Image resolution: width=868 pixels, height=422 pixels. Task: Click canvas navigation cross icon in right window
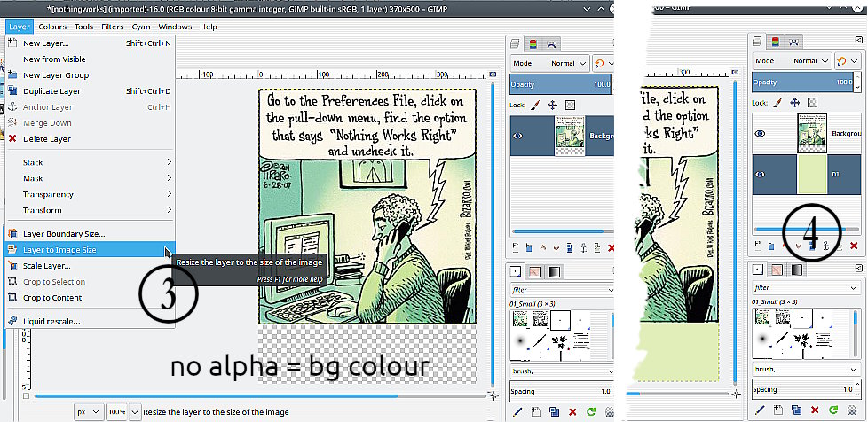(736, 394)
